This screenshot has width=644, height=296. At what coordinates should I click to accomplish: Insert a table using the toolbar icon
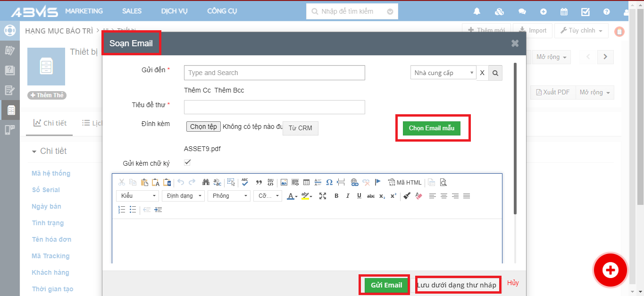click(306, 182)
